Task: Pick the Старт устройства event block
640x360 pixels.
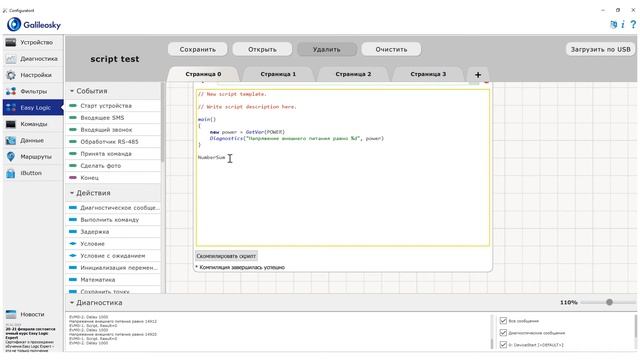Action: pyautogui.click(x=113, y=106)
